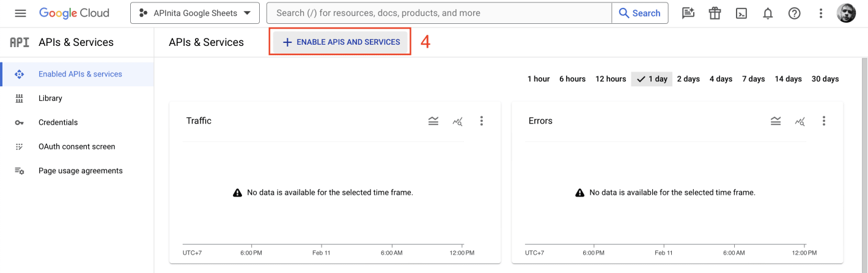The height and width of the screenshot is (273, 868).
Task: Open the notifications bell
Action: [768, 13]
